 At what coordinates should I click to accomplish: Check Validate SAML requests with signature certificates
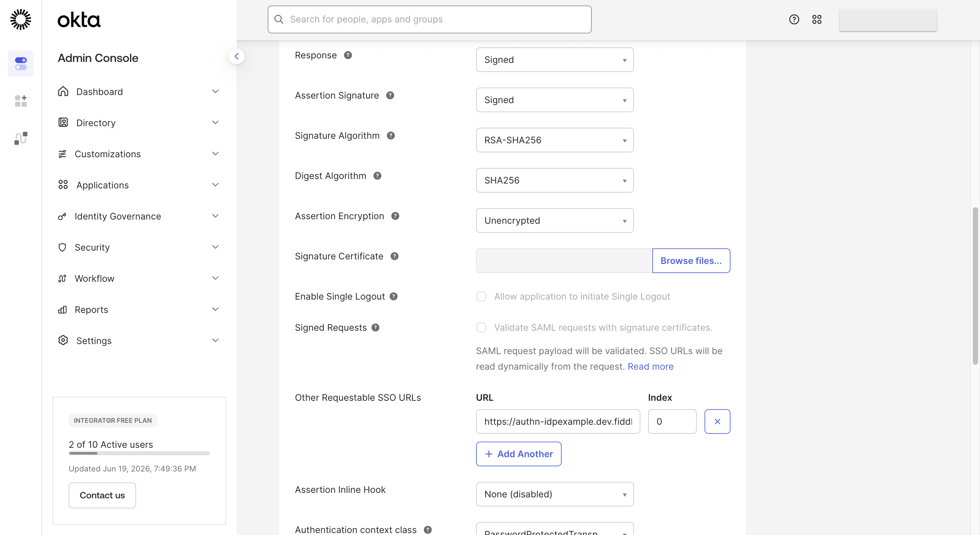481,327
